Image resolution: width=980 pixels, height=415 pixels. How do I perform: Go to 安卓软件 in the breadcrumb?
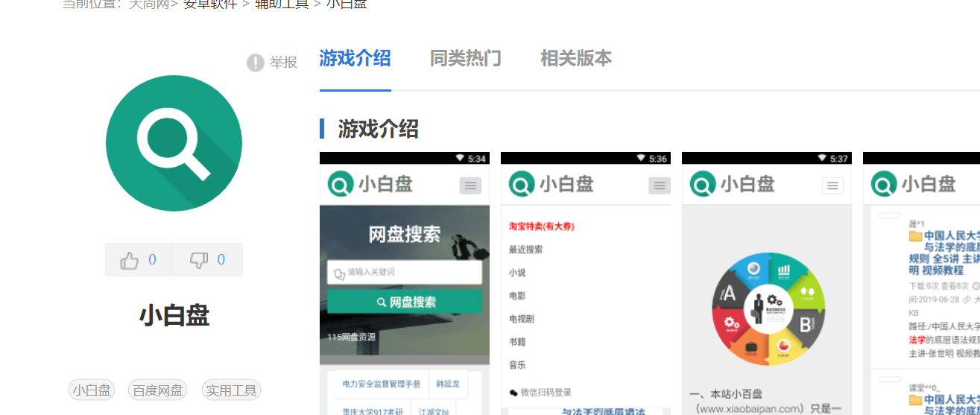pyautogui.click(x=210, y=4)
